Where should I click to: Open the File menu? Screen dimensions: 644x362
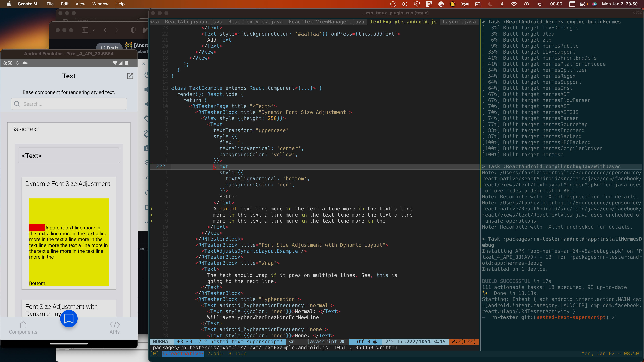50,4
